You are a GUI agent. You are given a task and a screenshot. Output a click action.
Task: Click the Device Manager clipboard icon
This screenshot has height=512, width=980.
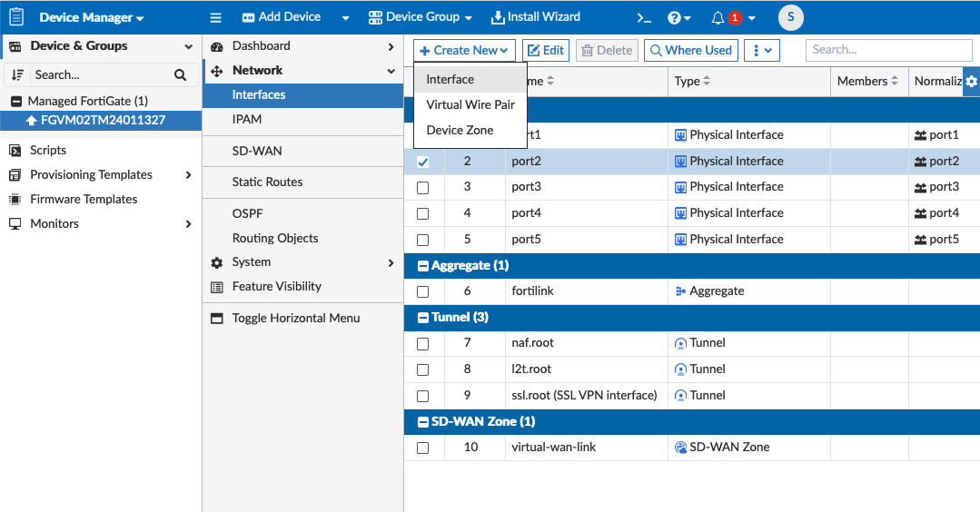point(17,17)
